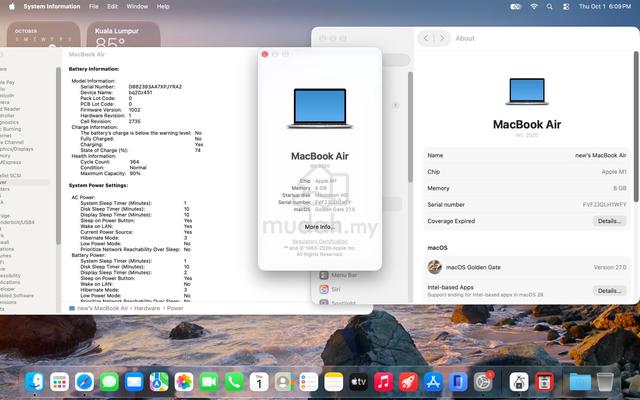The image size is (640, 400).
Task: Click More Info in About This Mac
Action: coord(319,227)
